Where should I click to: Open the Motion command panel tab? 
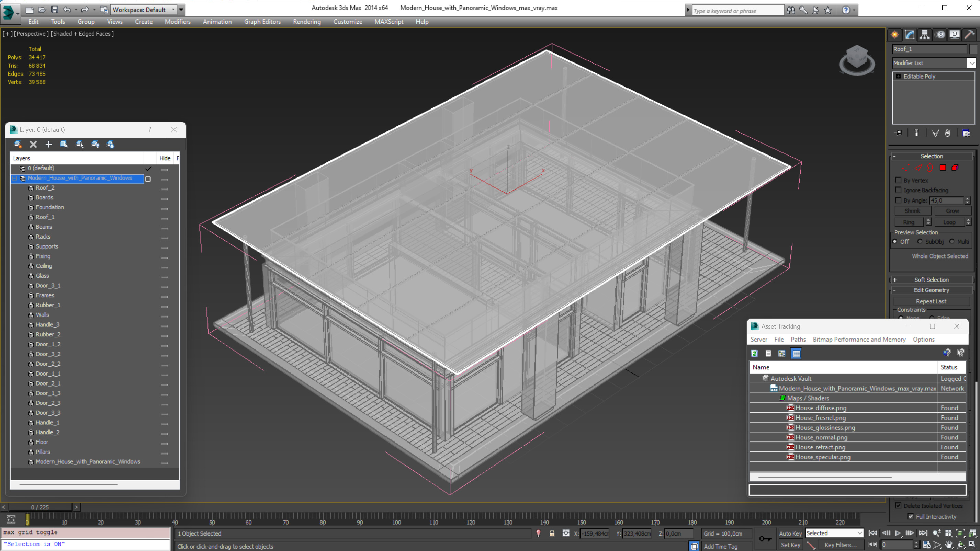pyautogui.click(x=940, y=35)
